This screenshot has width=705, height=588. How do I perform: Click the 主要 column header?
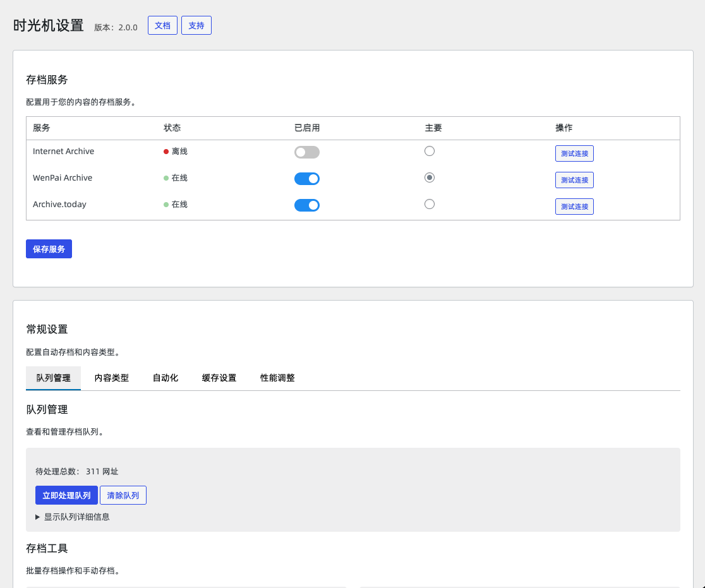[433, 128]
